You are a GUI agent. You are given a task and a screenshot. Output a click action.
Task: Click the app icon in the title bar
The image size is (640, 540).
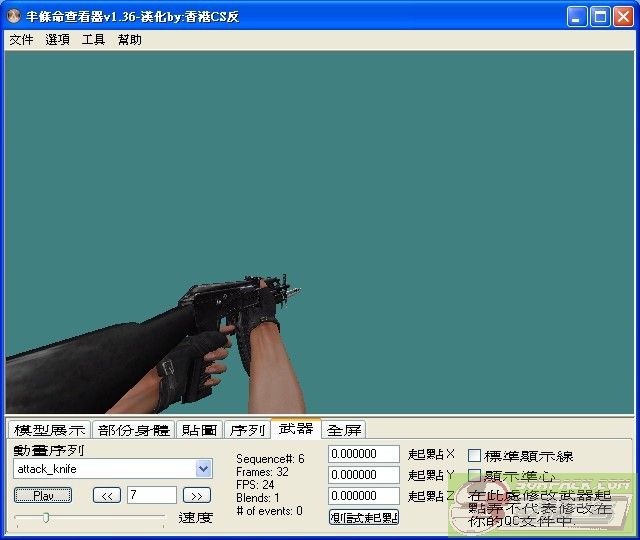click(15, 16)
